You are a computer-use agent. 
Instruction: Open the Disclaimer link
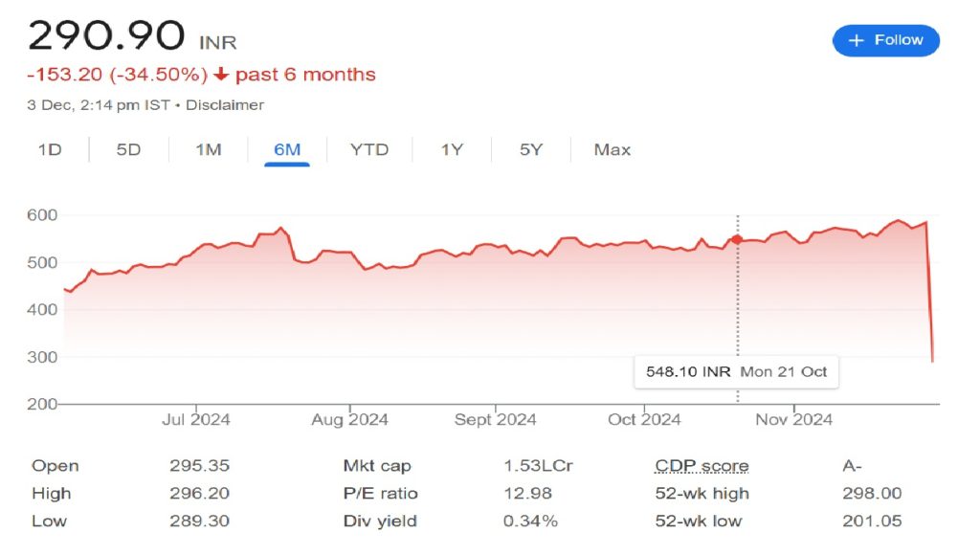pos(226,105)
